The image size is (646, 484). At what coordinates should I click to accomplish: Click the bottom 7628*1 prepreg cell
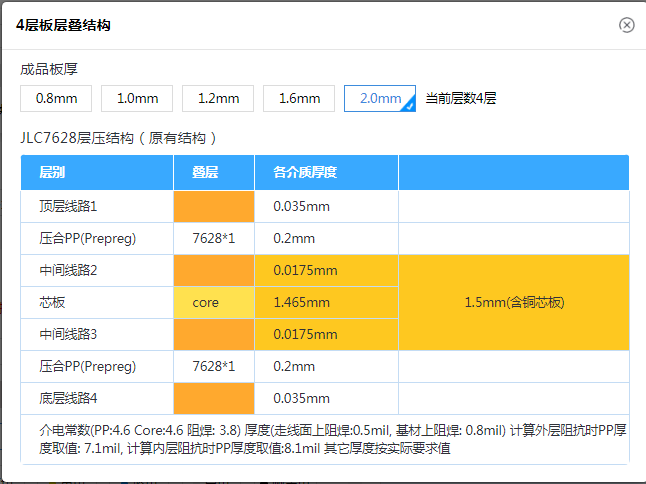pyautogui.click(x=213, y=366)
